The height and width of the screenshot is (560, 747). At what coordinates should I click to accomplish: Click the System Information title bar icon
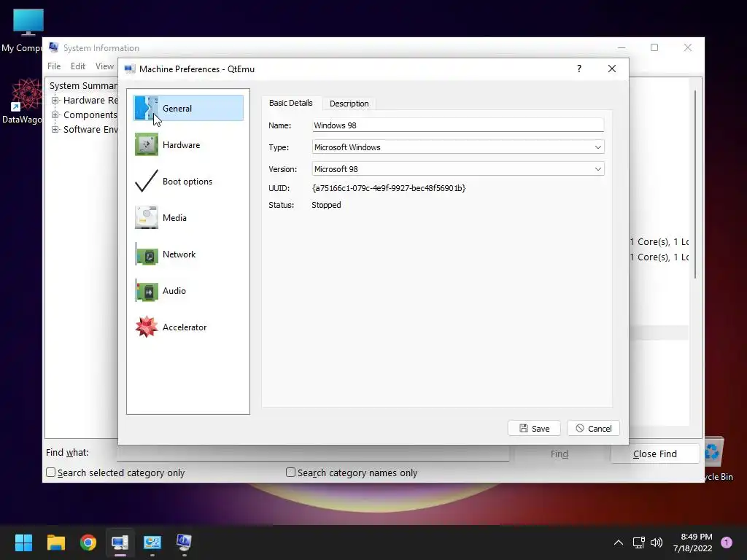54,47
